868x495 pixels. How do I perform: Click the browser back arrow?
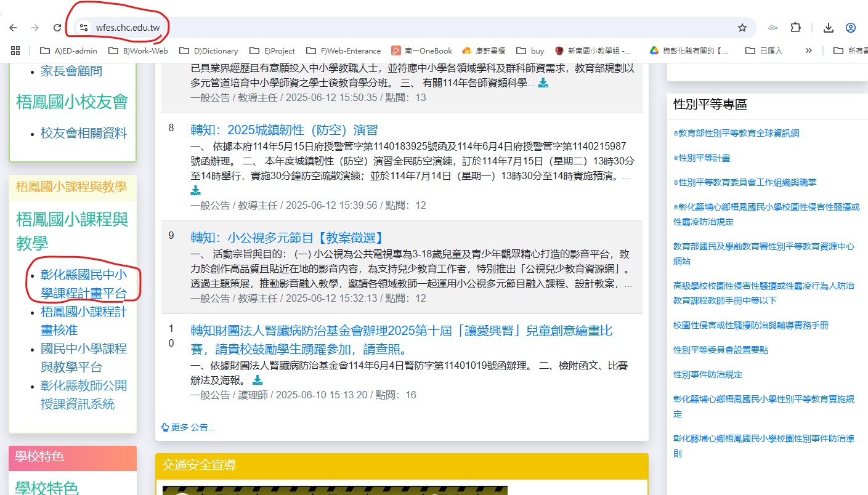click(x=13, y=28)
